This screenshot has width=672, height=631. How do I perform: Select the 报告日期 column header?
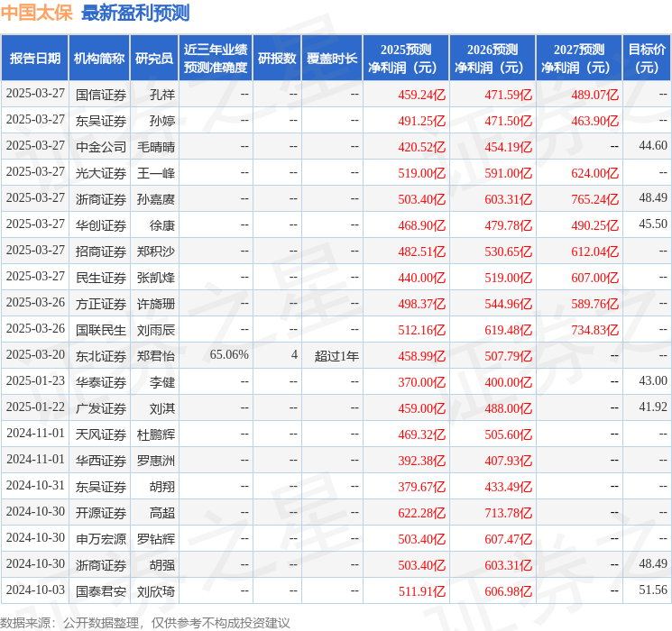(x=34, y=59)
